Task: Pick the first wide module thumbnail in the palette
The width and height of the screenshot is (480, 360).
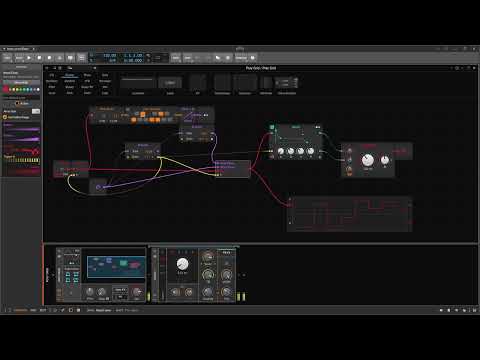Action: 138,83
